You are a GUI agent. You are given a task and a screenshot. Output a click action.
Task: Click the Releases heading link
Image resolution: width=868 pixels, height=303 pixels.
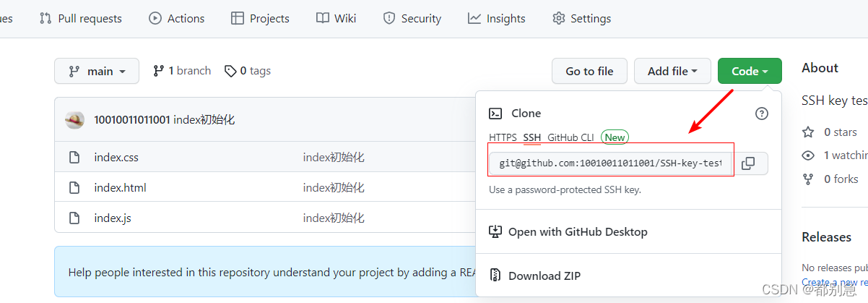826,237
